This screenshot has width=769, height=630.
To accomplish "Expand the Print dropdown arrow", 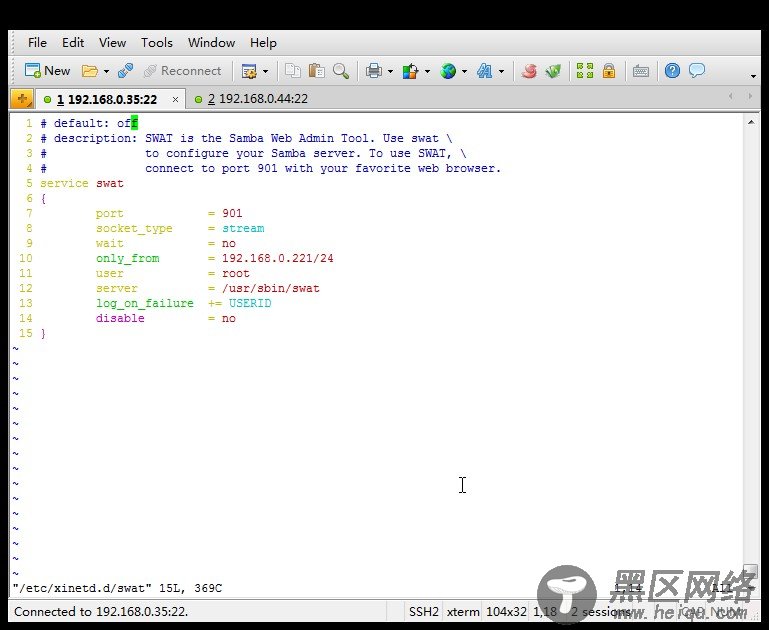I will click(x=390, y=72).
